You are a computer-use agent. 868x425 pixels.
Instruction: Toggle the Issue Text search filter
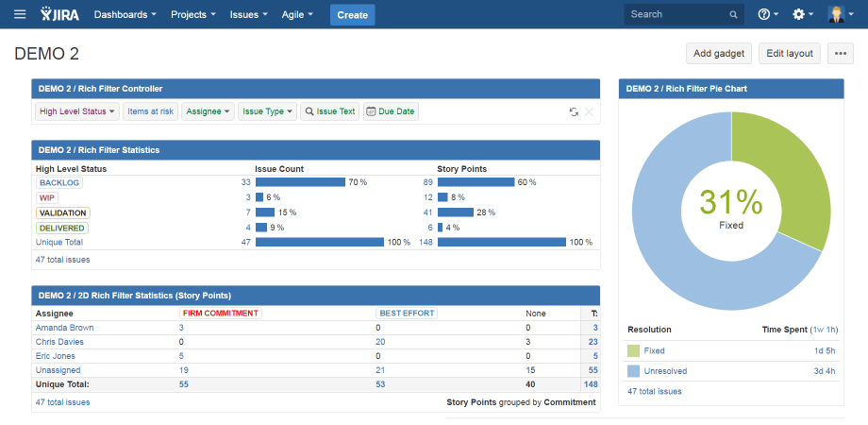point(329,111)
